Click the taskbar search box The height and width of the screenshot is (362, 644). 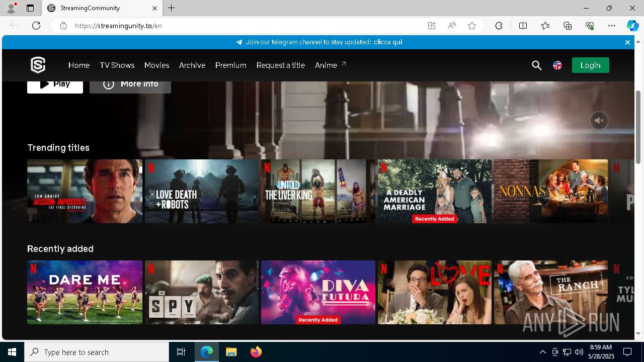97,352
